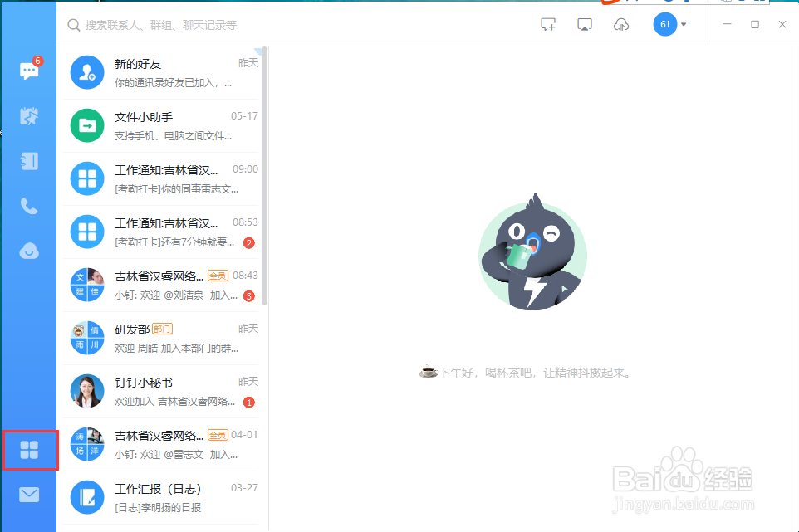Click the 新的好友 avatar icon
Screen dimensions: 799x532
pyautogui.click(x=87, y=72)
